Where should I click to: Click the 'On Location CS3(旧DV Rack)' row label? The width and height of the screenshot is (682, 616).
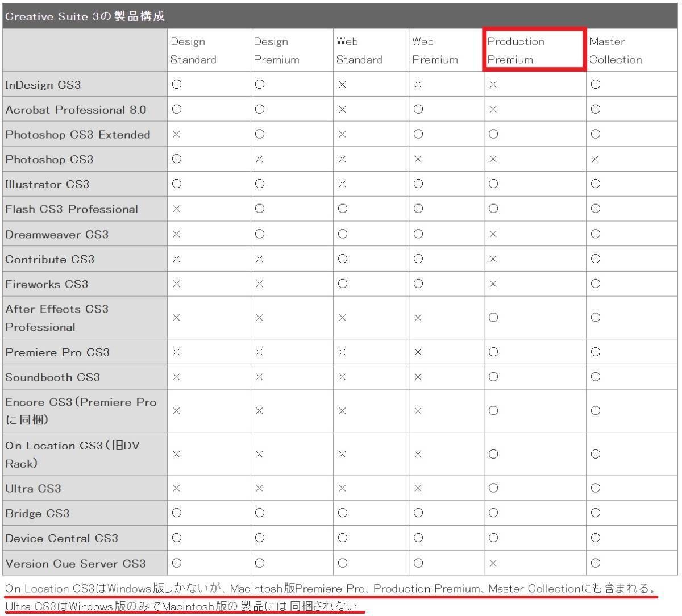[x=72, y=455]
